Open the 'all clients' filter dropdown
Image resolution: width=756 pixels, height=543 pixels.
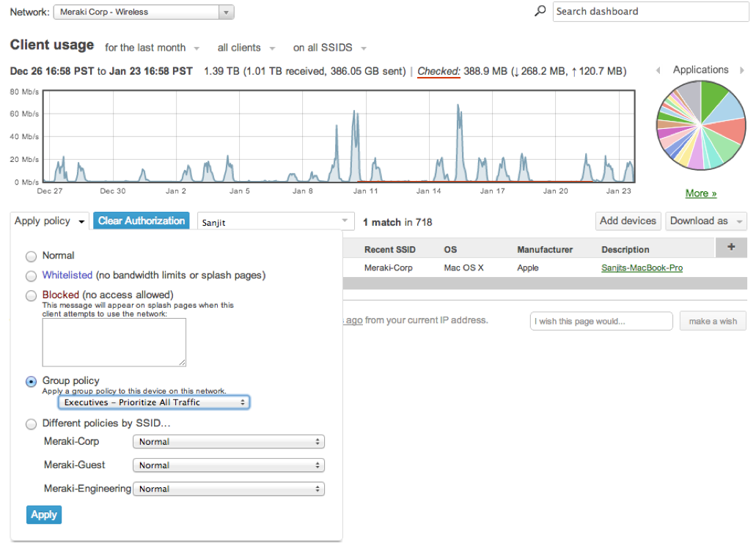point(246,48)
